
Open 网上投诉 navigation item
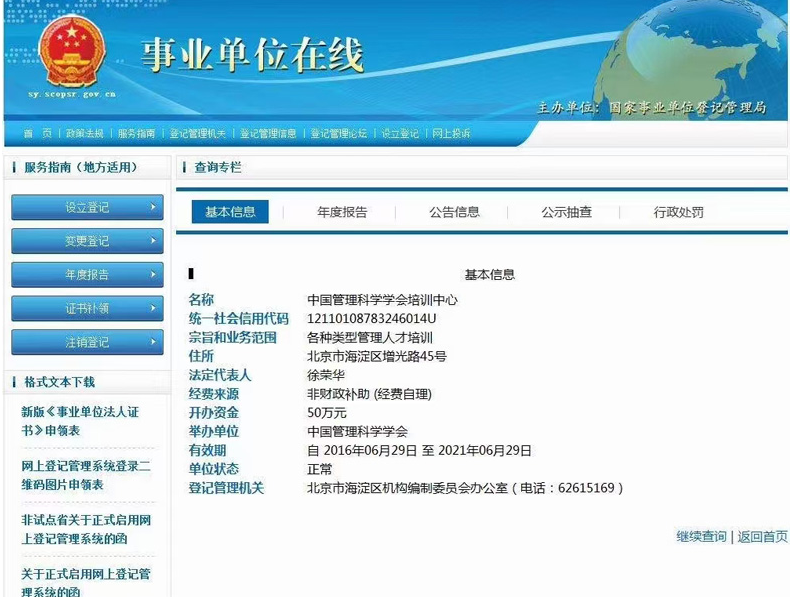pos(451,133)
